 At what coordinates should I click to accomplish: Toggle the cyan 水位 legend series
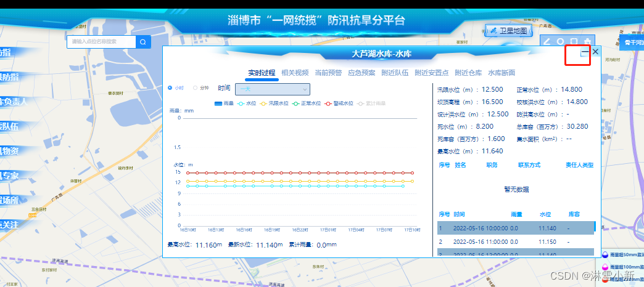tap(247, 103)
